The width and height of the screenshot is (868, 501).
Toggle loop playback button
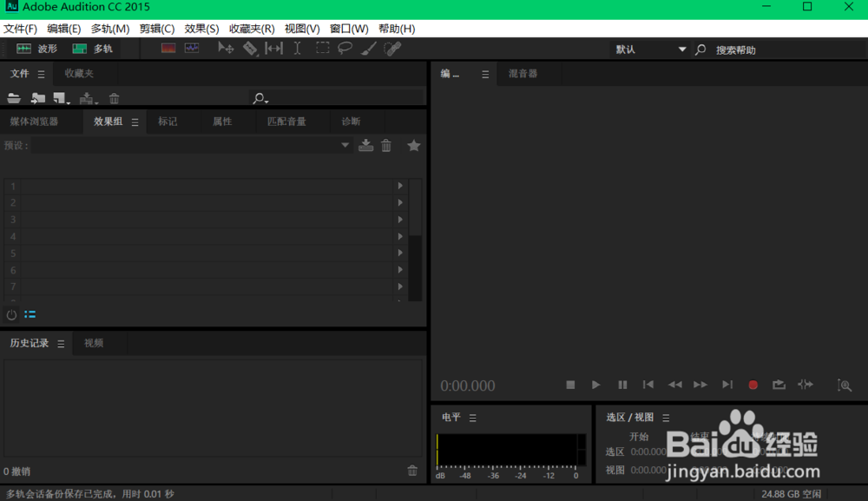coord(779,384)
